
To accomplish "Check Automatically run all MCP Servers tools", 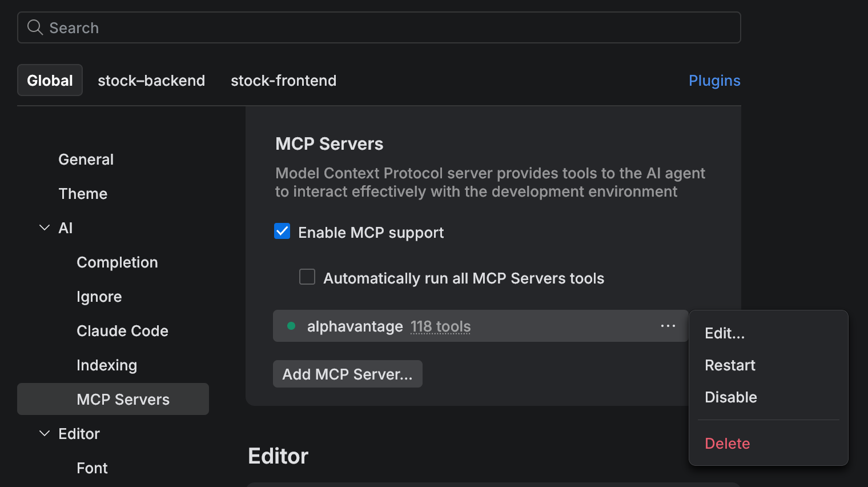I will 307,277.
